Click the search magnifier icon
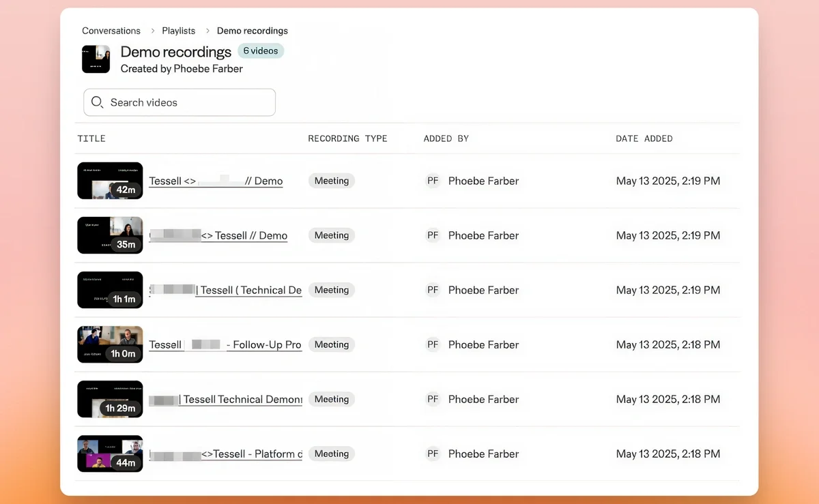819x504 pixels. click(x=97, y=102)
